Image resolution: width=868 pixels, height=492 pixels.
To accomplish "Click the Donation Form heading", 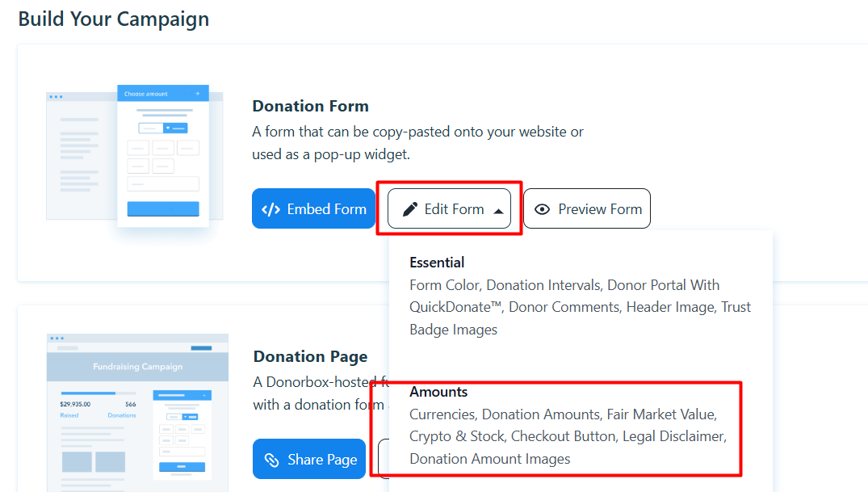I will [x=310, y=106].
